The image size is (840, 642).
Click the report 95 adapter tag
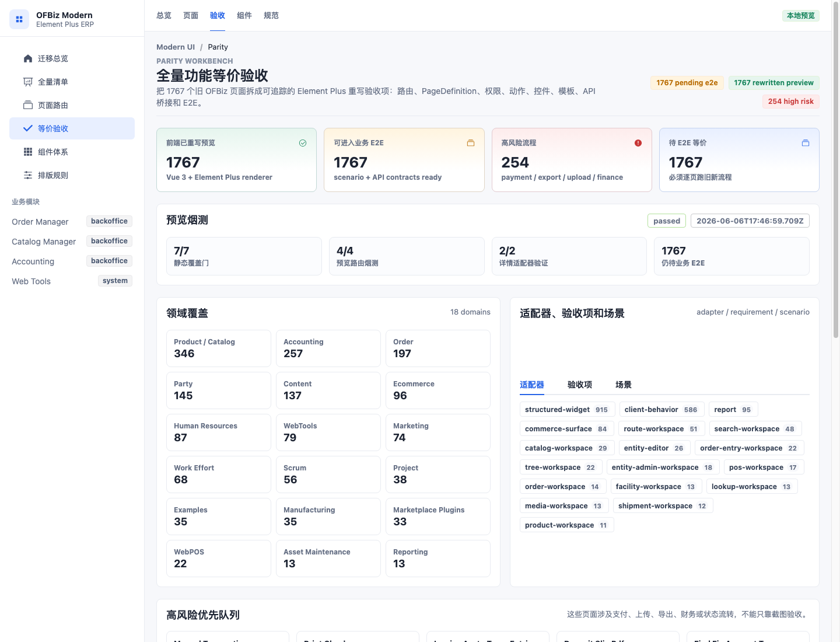point(733,410)
